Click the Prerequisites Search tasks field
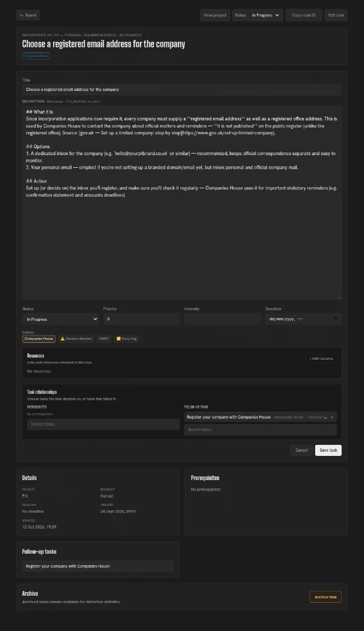364x631 pixels. (x=103, y=424)
